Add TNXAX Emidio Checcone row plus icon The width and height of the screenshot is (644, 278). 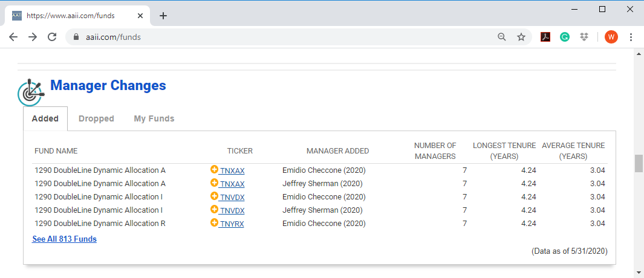point(214,169)
